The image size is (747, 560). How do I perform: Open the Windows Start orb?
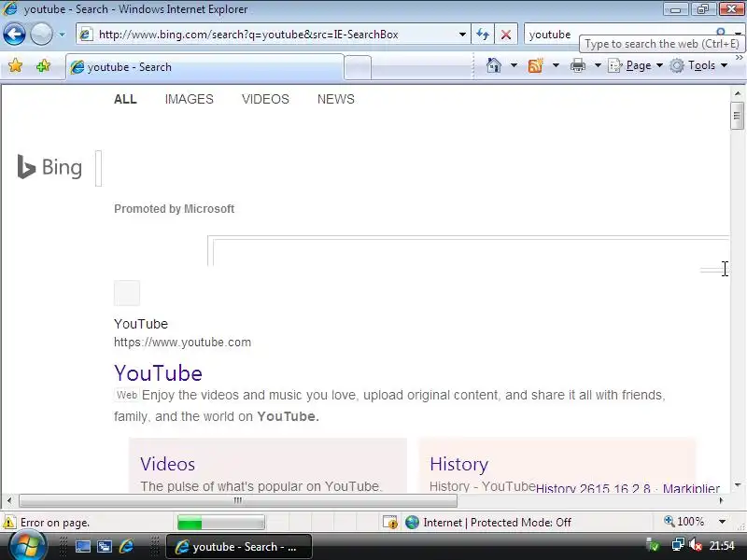tap(27, 545)
